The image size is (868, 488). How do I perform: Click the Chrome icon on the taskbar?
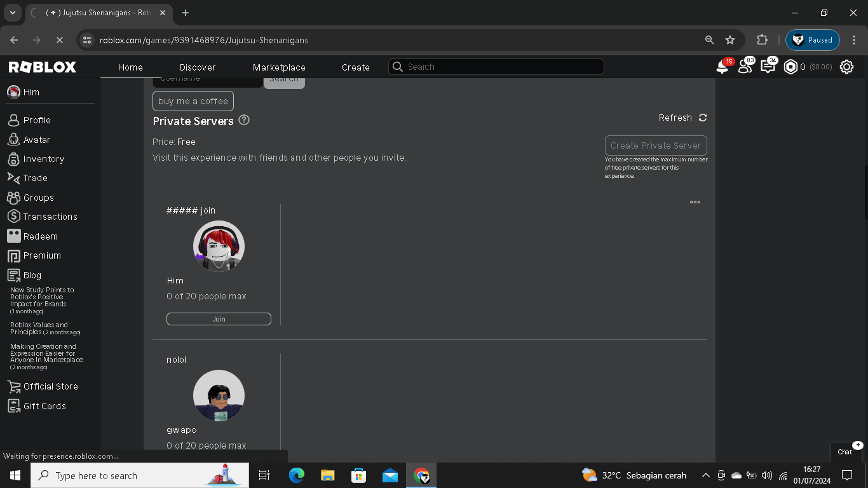[421, 475]
